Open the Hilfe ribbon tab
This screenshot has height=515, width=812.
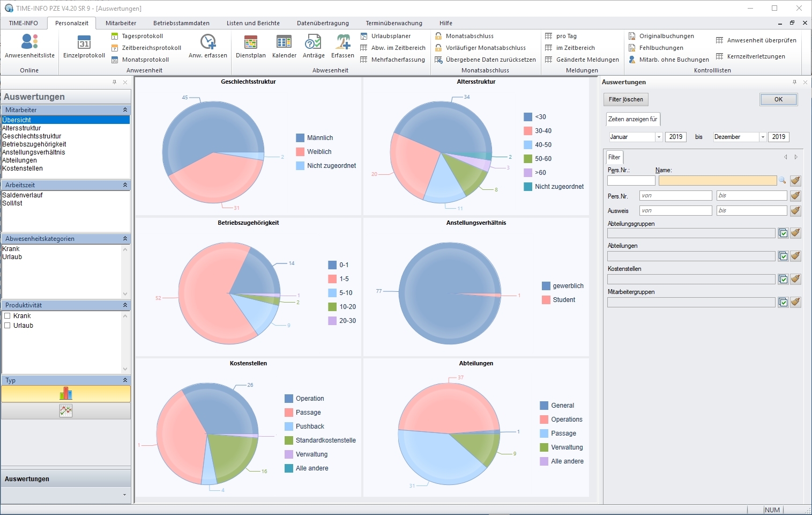coord(446,23)
